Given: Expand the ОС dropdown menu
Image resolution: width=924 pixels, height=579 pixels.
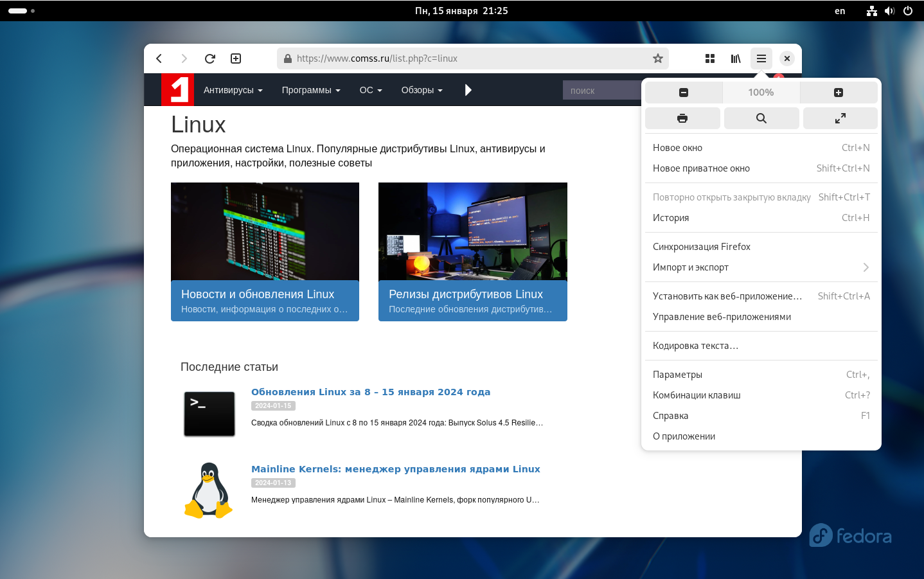Looking at the screenshot, I should (371, 90).
